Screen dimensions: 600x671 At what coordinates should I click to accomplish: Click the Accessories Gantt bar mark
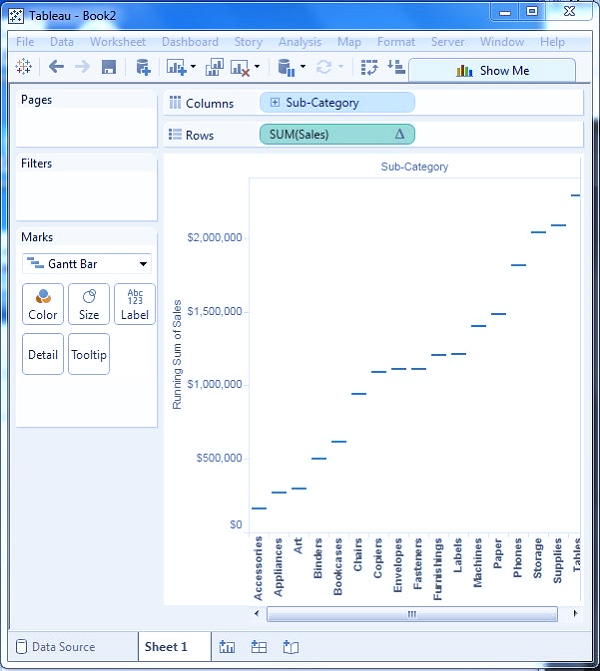(x=259, y=508)
